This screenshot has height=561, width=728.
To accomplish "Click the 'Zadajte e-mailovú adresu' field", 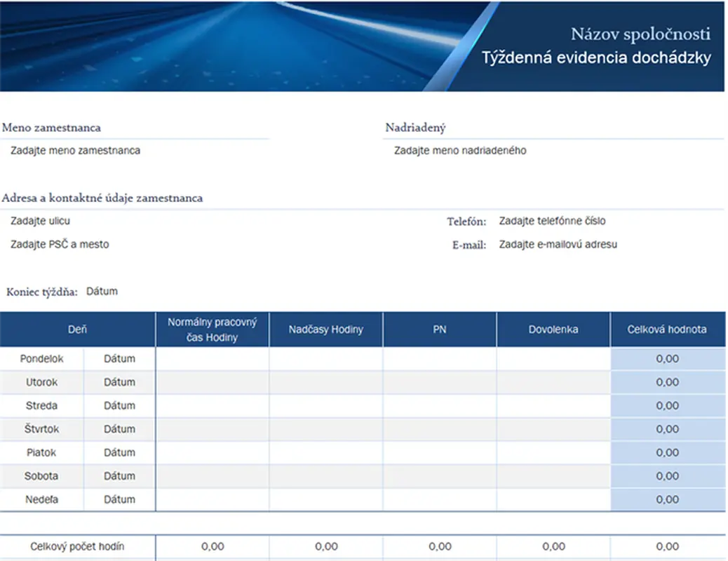I will click(558, 244).
